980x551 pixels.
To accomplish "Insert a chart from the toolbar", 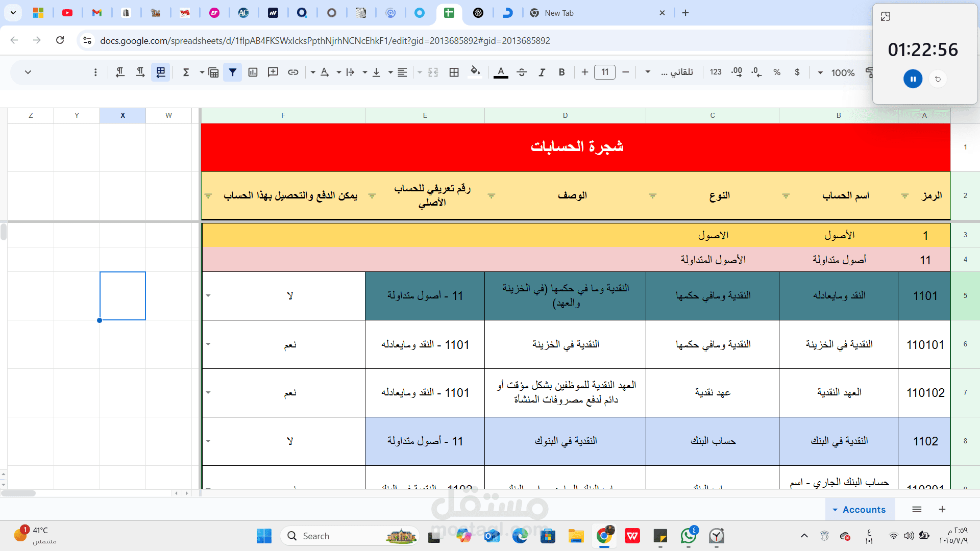I will (253, 72).
